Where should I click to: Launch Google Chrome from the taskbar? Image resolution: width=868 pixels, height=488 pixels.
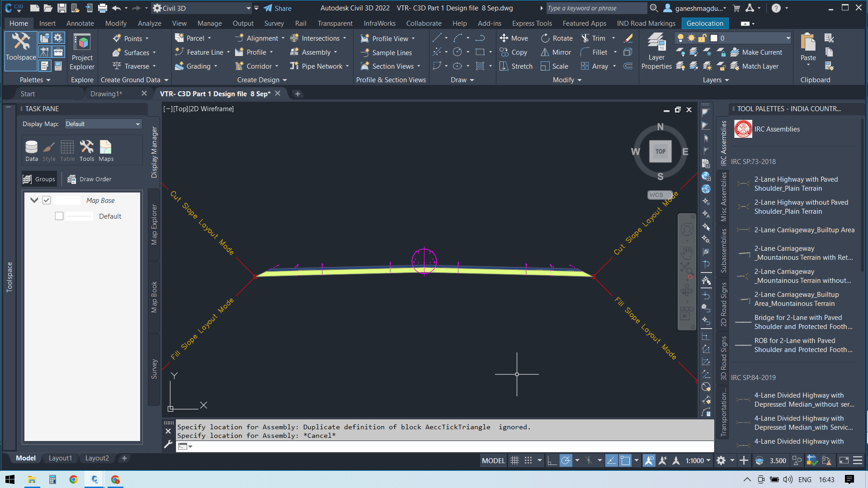[74, 479]
